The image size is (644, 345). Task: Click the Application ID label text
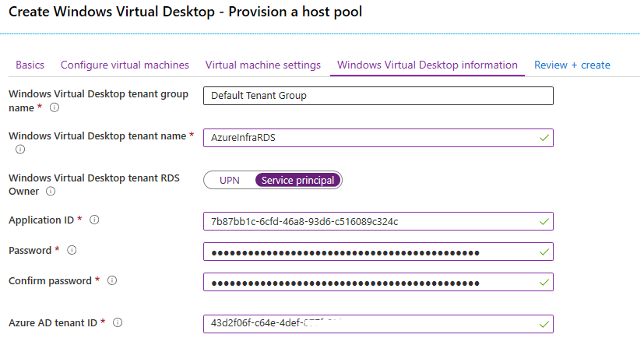[x=41, y=220]
